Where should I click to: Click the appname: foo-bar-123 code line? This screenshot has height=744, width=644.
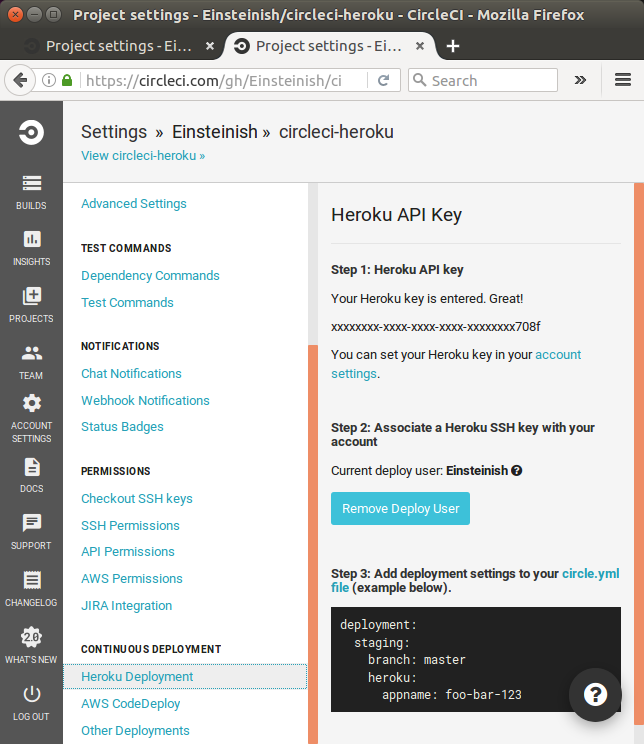click(451, 695)
